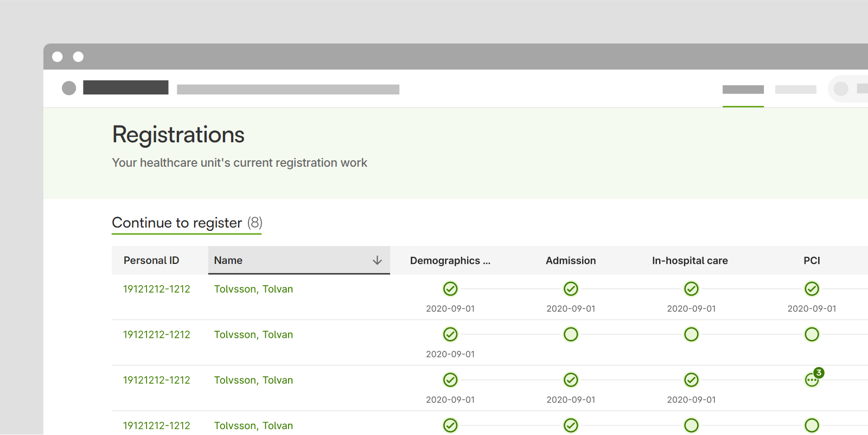Click the Admission column header
The image size is (868, 435).
coord(571,261)
